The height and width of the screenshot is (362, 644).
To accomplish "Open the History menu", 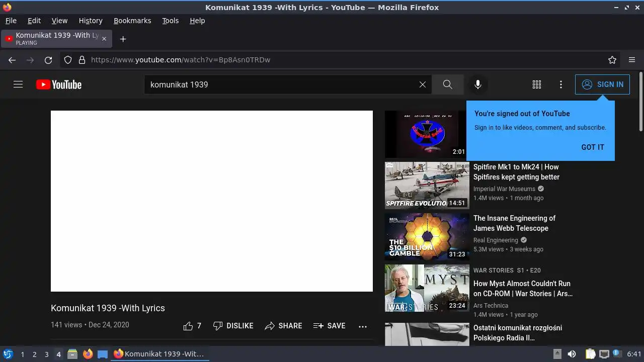I will coord(91,21).
